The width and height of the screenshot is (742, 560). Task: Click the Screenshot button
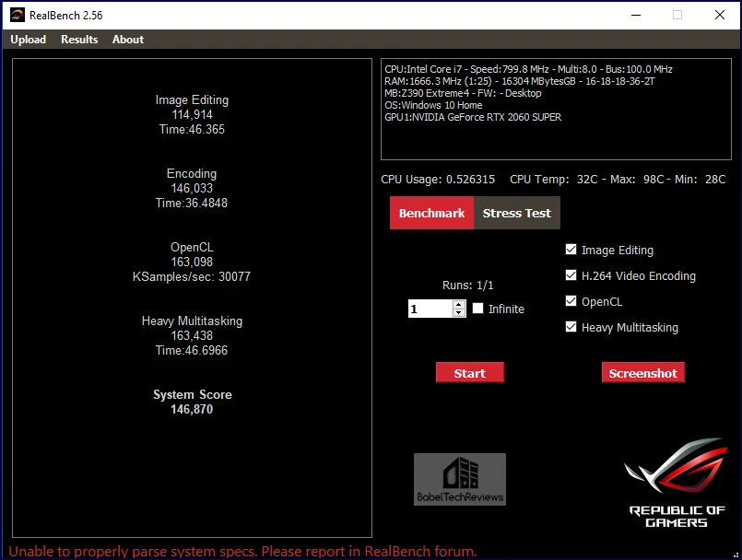643,373
